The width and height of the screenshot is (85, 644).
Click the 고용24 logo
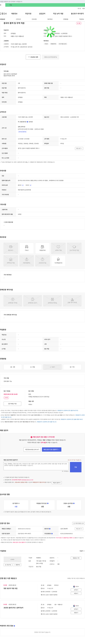pos(3,14)
